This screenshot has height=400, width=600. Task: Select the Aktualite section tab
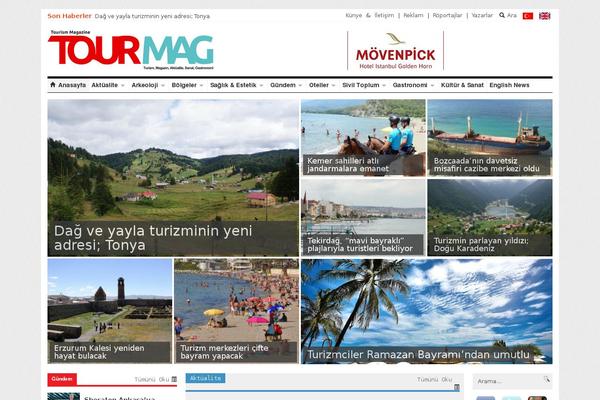coord(205,378)
